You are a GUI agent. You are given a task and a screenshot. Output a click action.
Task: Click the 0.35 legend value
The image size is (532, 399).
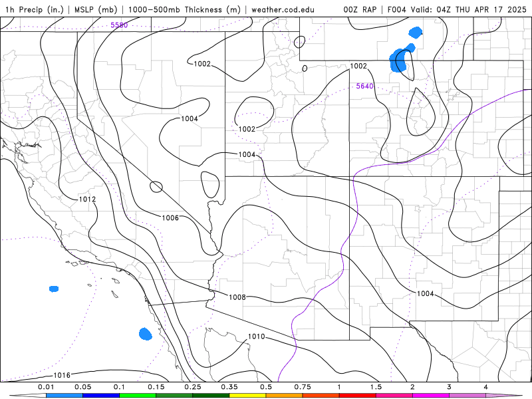pos(229,387)
